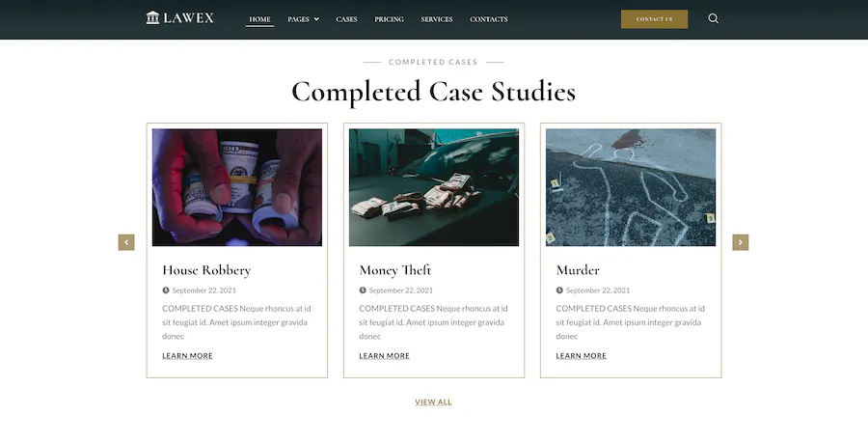Click House Robbery date September 22, 2021
The image size is (868, 443).
pos(203,291)
